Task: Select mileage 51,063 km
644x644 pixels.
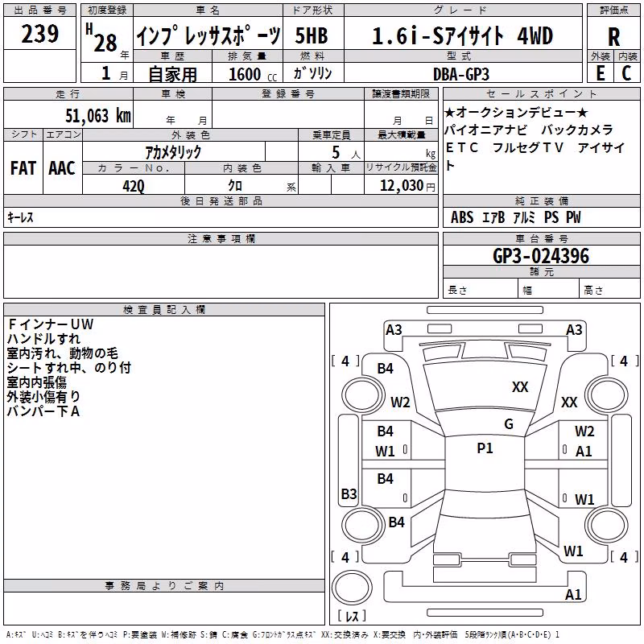Action: (98, 115)
